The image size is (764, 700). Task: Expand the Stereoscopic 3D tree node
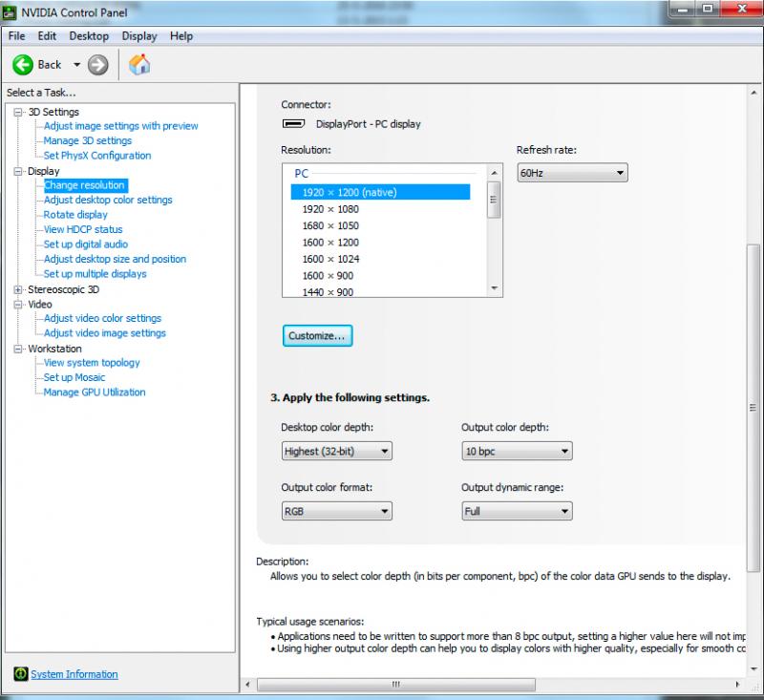[18, 289]
